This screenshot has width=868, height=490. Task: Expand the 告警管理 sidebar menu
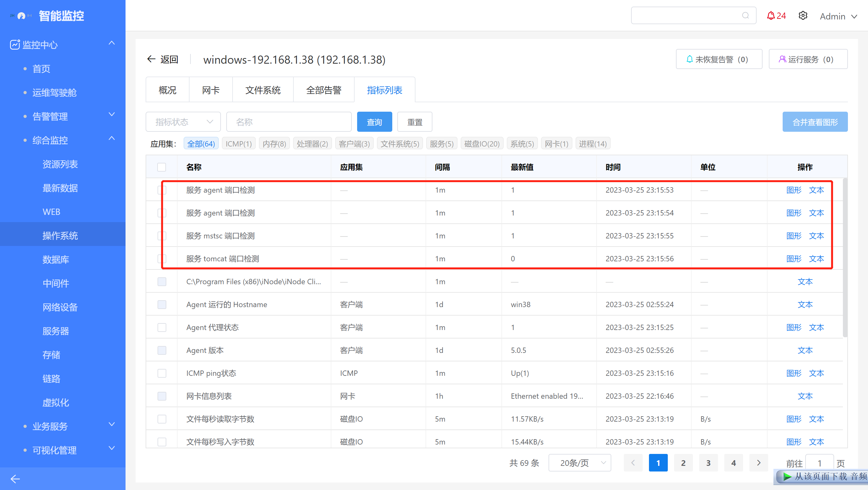click(x=111, y=115)
